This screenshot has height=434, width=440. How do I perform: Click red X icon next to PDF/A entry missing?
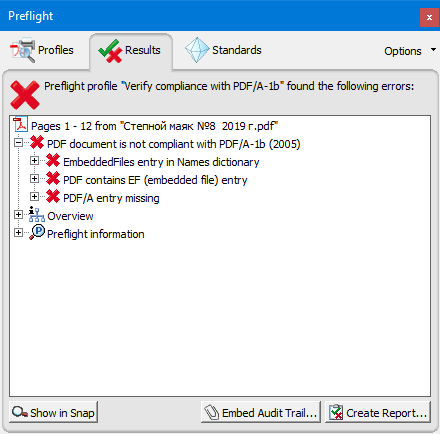(53, 197)
